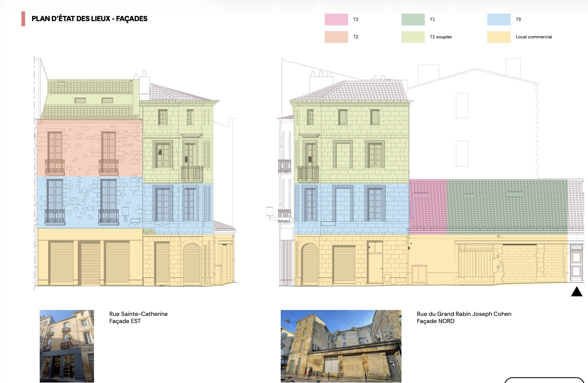Click the 'Plan d'état des lieux - Façades' title

90,19
